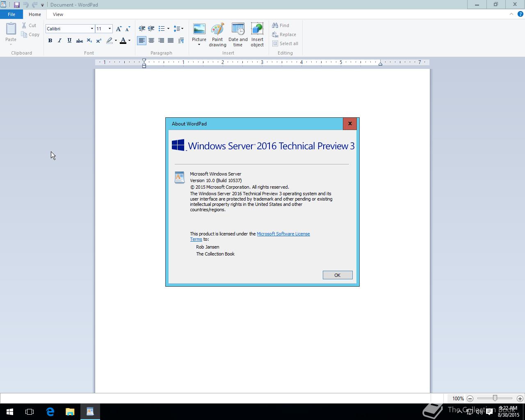Click the WordPad taskbar button
This screenshot has width=525, height=420.
(90, 411)
